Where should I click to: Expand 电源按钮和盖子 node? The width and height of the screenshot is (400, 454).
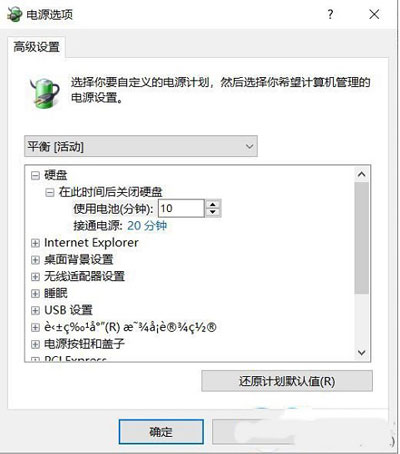[x=35, y=344]
